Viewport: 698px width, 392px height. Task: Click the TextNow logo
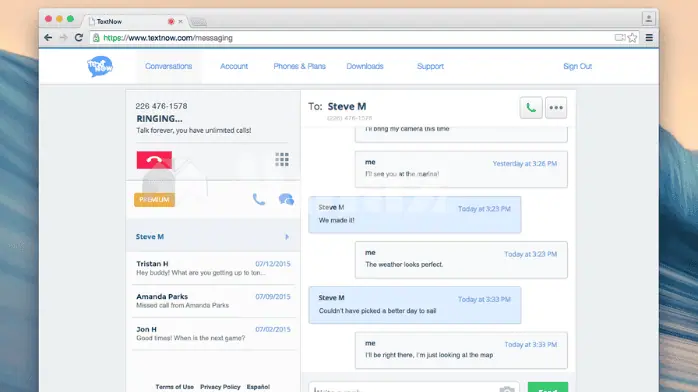coord(100,66)
